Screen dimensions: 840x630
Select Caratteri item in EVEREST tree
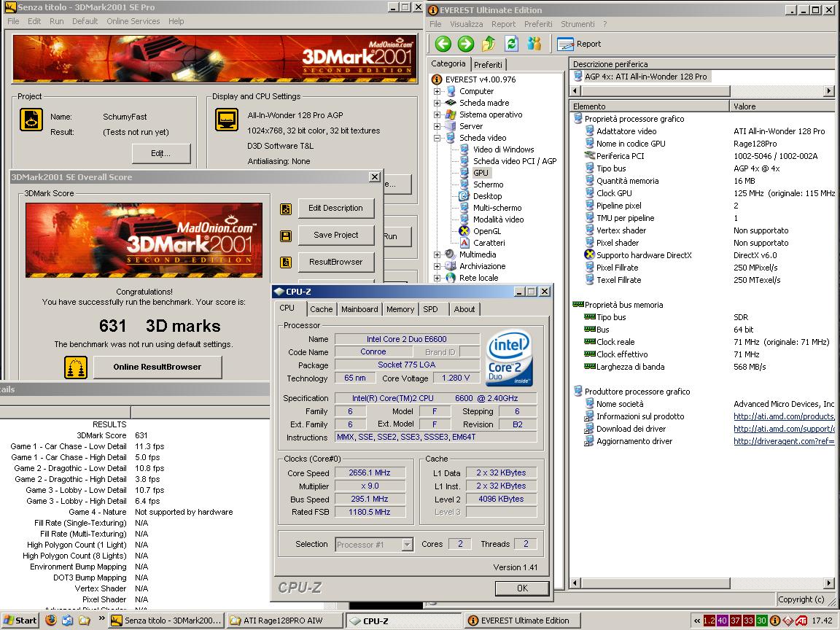[x=489, y=244]
